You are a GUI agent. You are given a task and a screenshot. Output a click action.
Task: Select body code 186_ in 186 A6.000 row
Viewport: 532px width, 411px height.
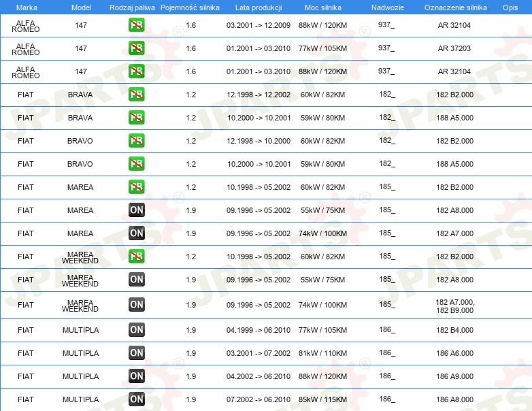click(387, 352)
